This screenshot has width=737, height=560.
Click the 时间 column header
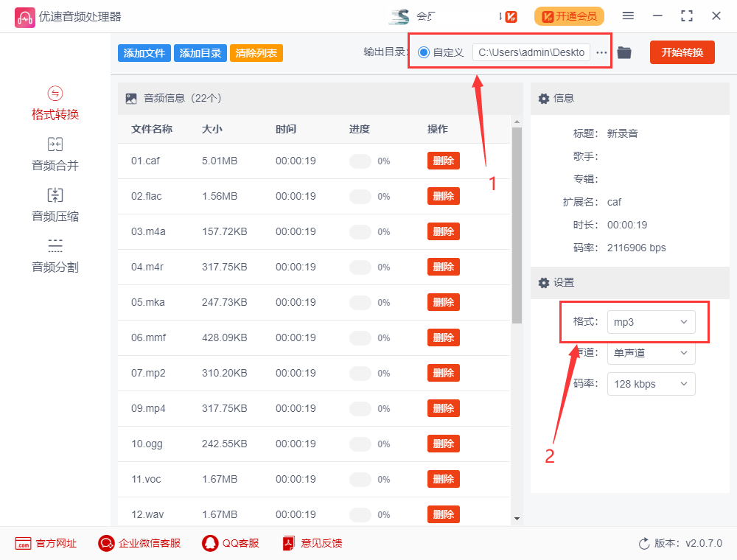click(x=286, y=129)
